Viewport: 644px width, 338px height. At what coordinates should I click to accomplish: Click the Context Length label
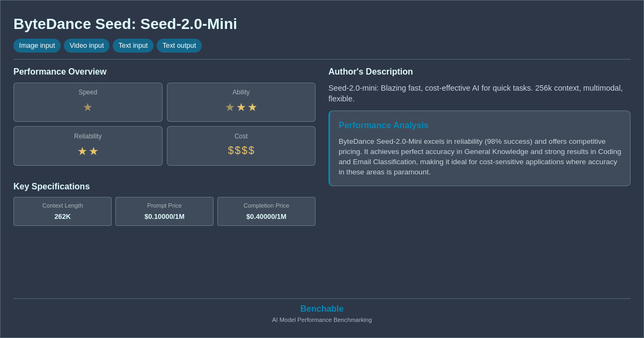pyautogui.click(x=62, y=205)
